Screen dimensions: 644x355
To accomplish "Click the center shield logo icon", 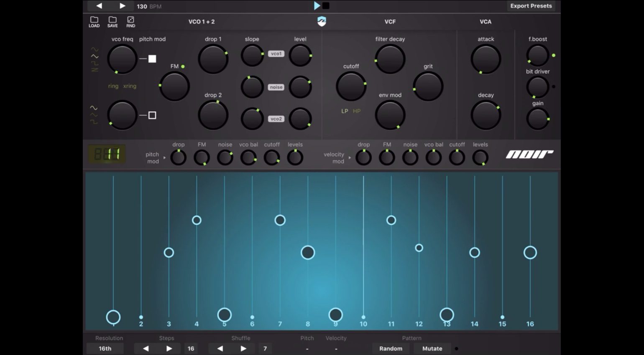I will click(x=322, y=22).
